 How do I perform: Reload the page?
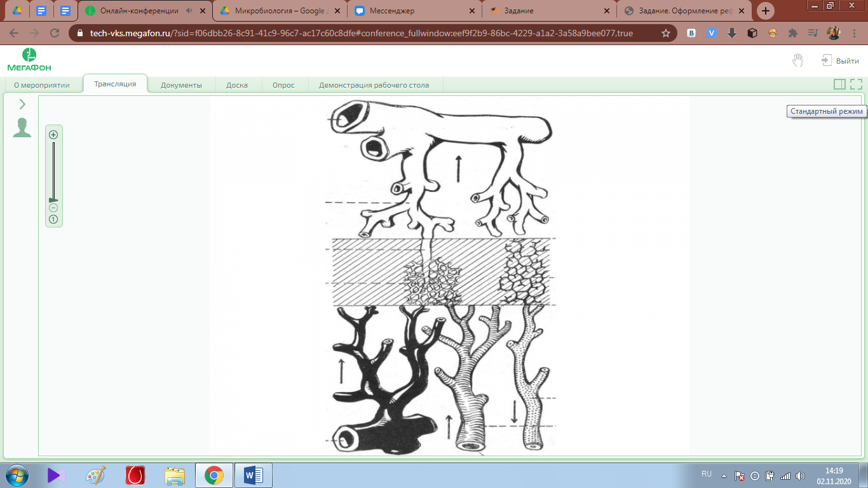(55, 33)
